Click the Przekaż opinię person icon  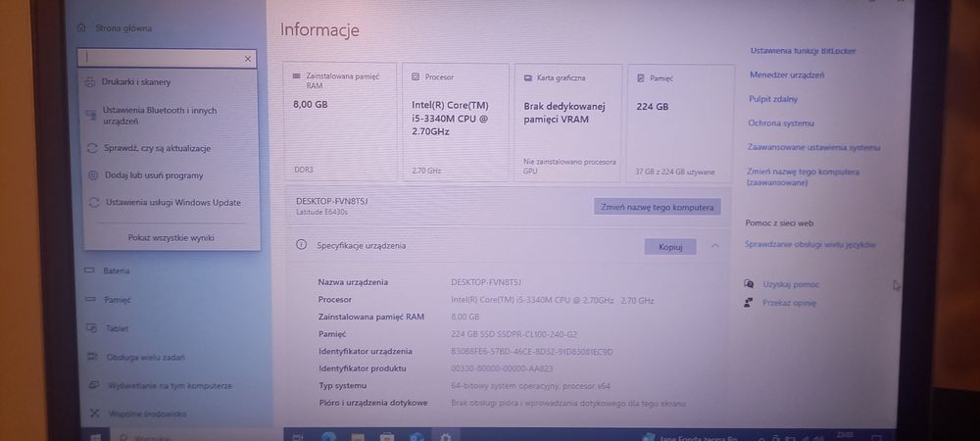click(x=748, y=302)
